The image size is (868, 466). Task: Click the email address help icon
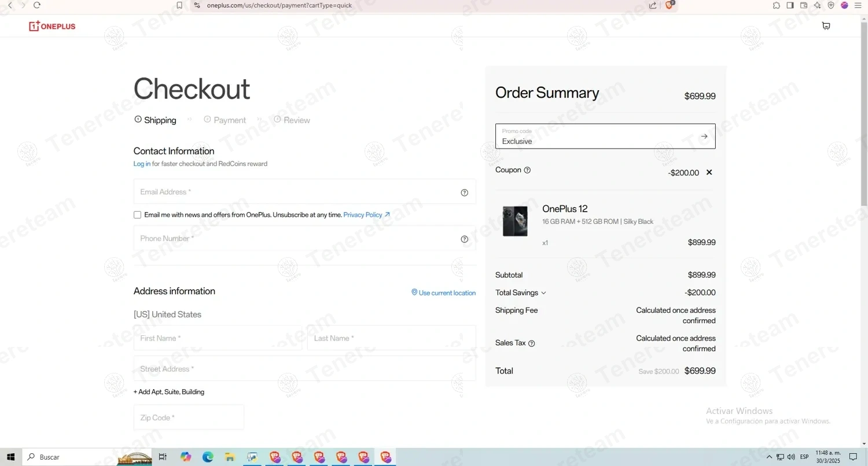click(x=464, y=193)
